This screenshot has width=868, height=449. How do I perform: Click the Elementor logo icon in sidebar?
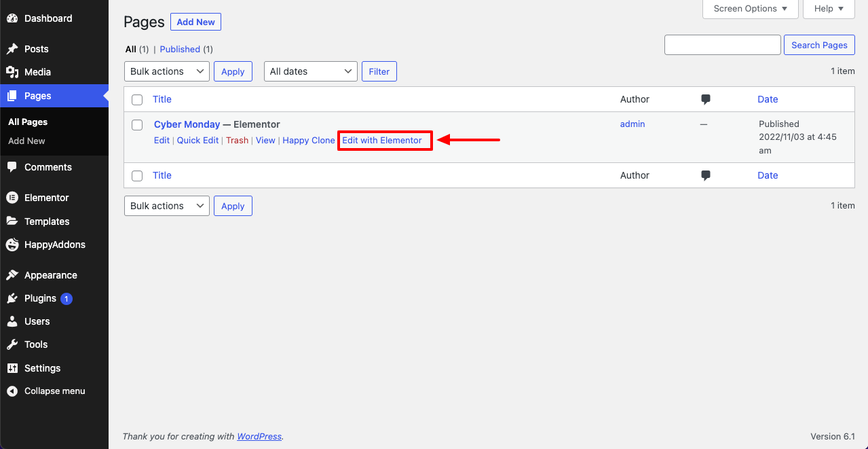pyautogui.click(x=12, y=198)
